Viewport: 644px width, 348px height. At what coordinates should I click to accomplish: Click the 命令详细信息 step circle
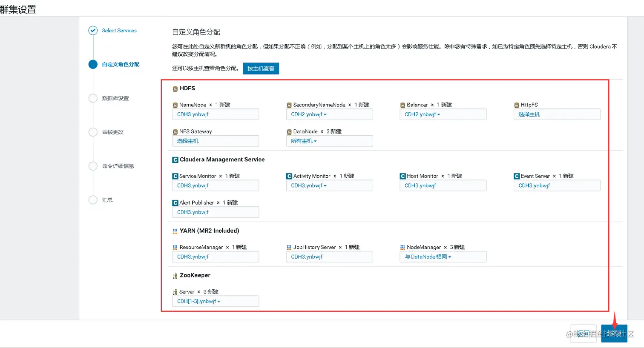click(93, 166)
